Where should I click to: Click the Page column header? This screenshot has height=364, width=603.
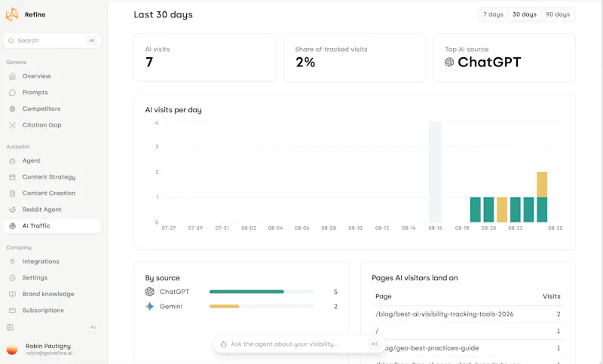(384, 296)
